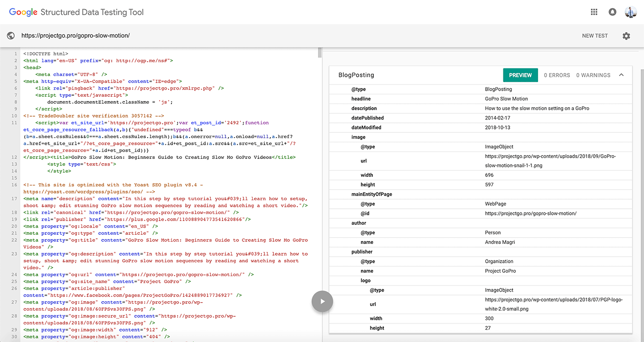
Task: Click the Google logo
Action: pyautogui.click(x=23, y=12)
